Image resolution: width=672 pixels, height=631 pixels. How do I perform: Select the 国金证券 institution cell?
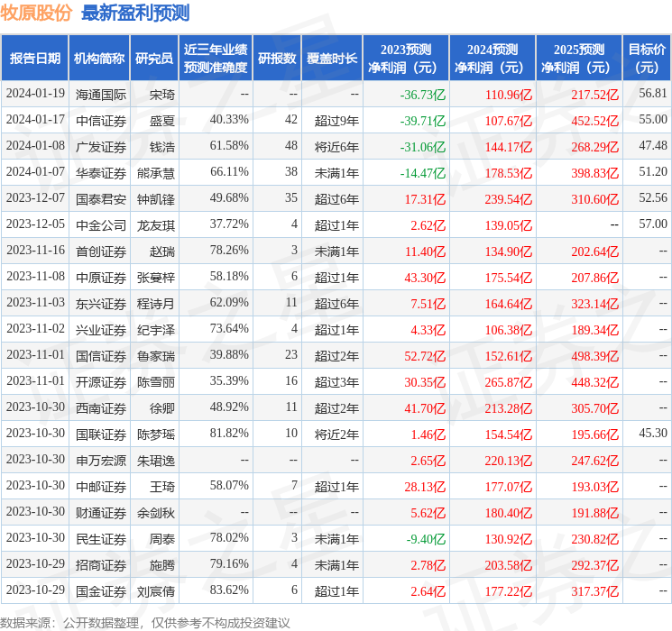point(101,591)
